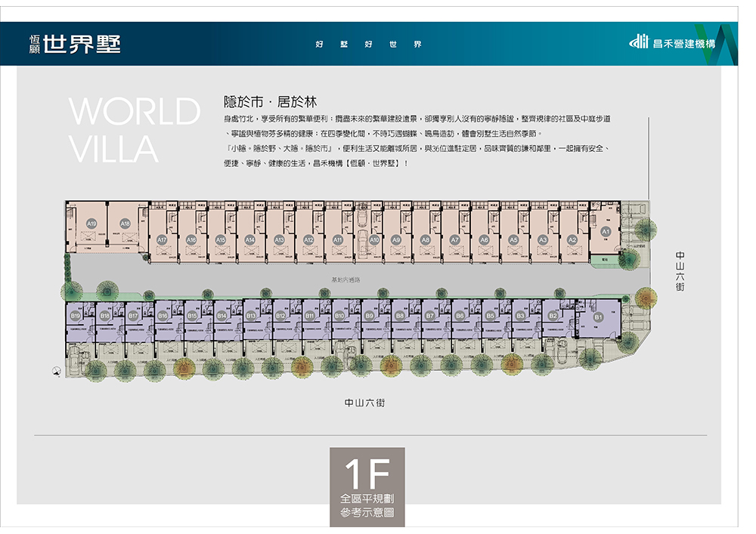
Task: Click the A5 unit marker
Action: tap(513, 239)
